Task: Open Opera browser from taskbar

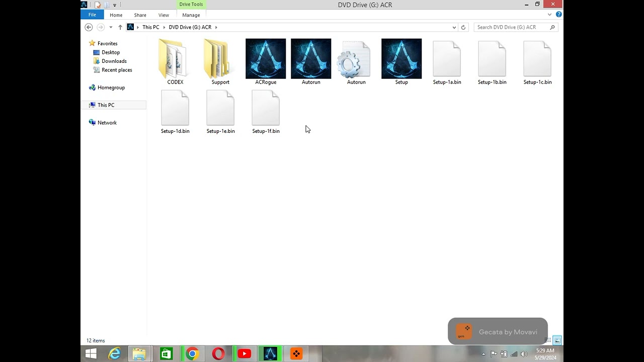Action: tap(218, 354)
